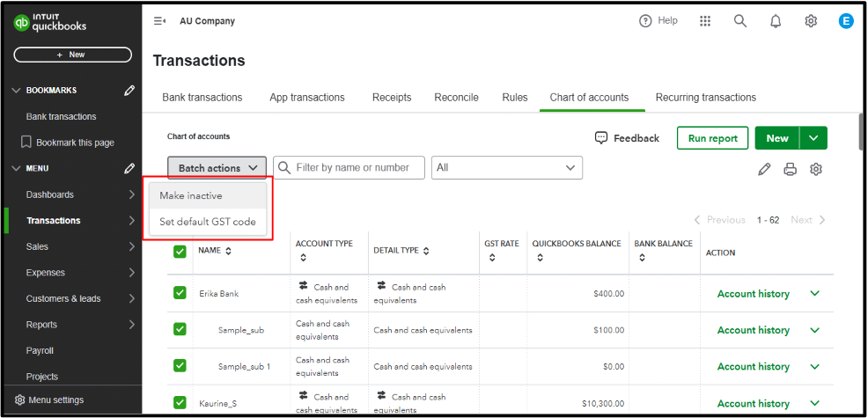Open the All account filter dropdown
This screenshot has width=868, height=418.
pos(506,168)
